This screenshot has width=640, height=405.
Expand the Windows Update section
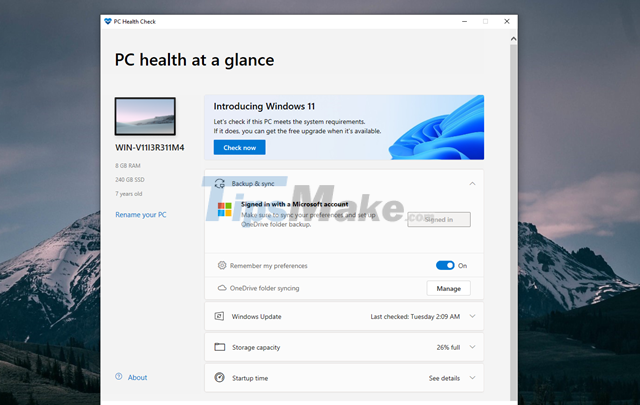472,316
